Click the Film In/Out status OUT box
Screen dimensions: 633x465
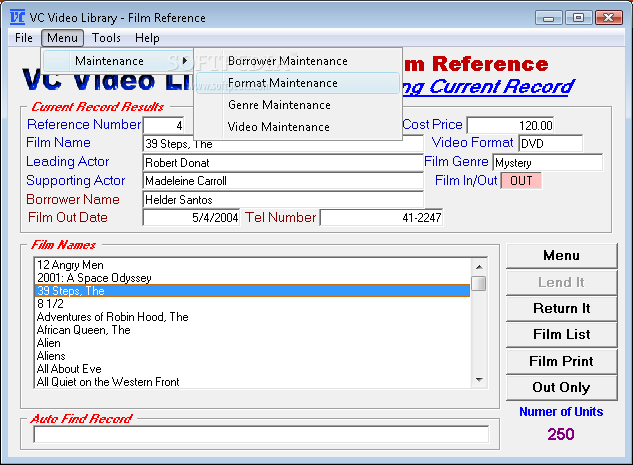pyautogui.click(x=521, y=181)
